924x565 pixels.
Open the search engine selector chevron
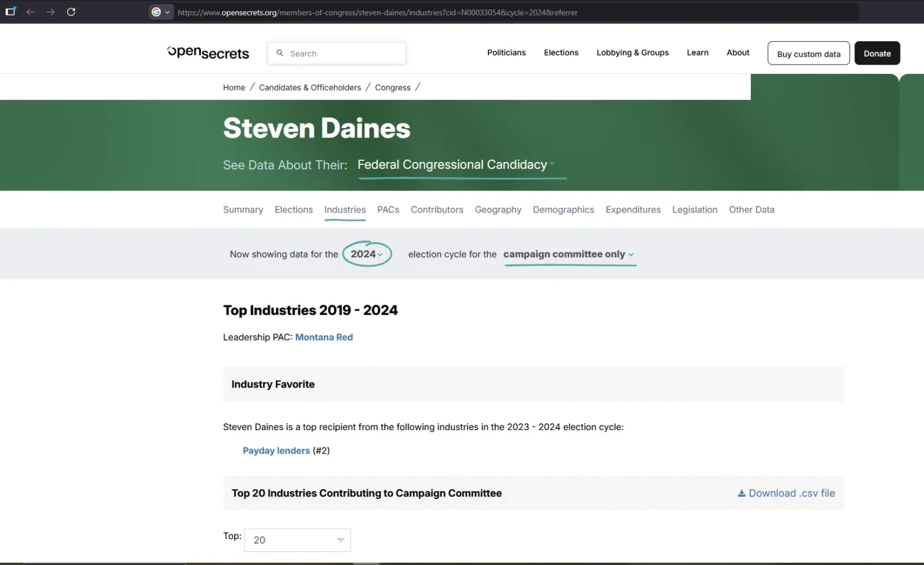(x=168, y=12)
